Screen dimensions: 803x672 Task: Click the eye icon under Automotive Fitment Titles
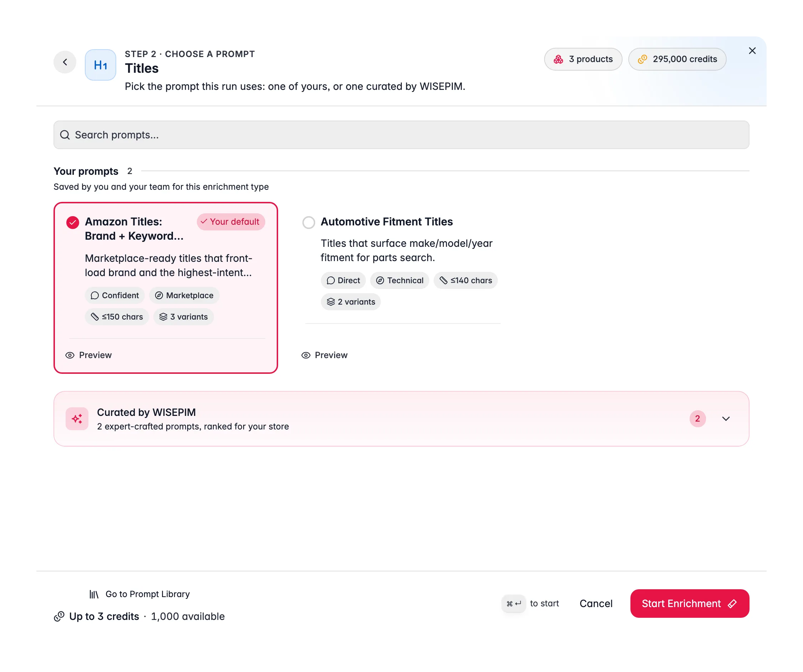pyautogui.click(x=306, y=355)
